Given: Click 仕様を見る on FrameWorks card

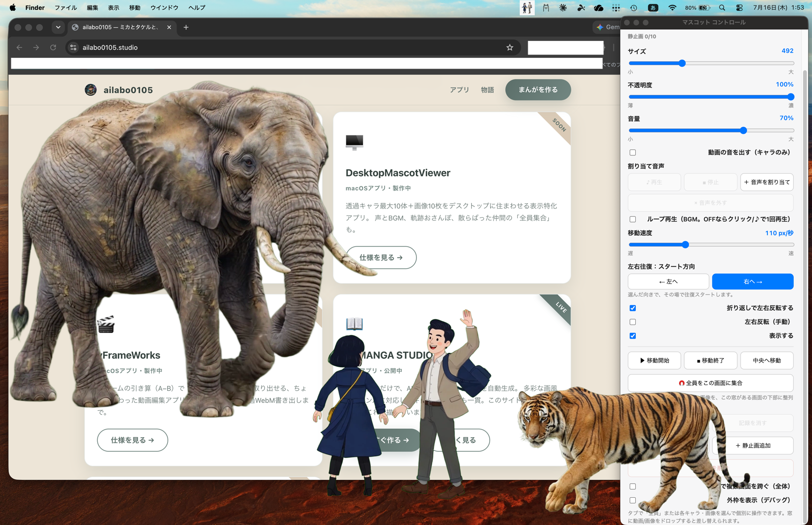Looking at the screenshot, I should click(x=133, y=440).
